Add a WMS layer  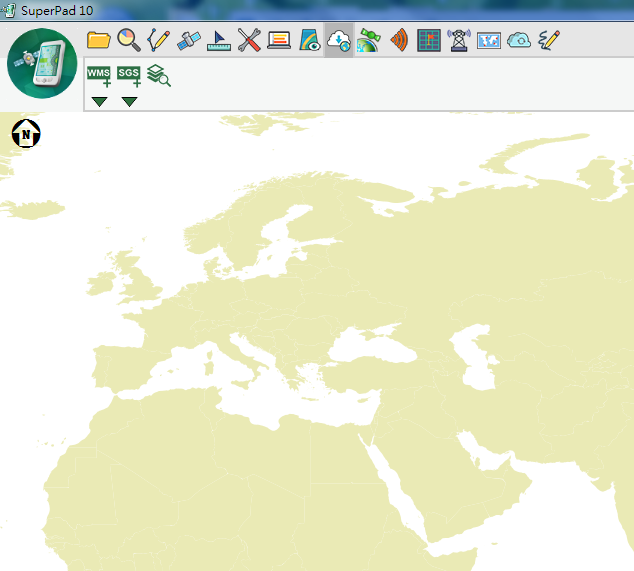(x=99, y=76)
